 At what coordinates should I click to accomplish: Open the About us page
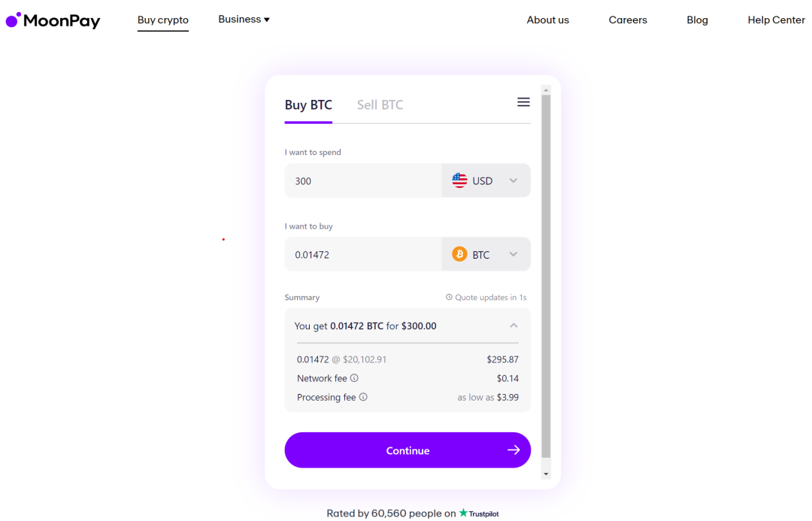[547, 20]
